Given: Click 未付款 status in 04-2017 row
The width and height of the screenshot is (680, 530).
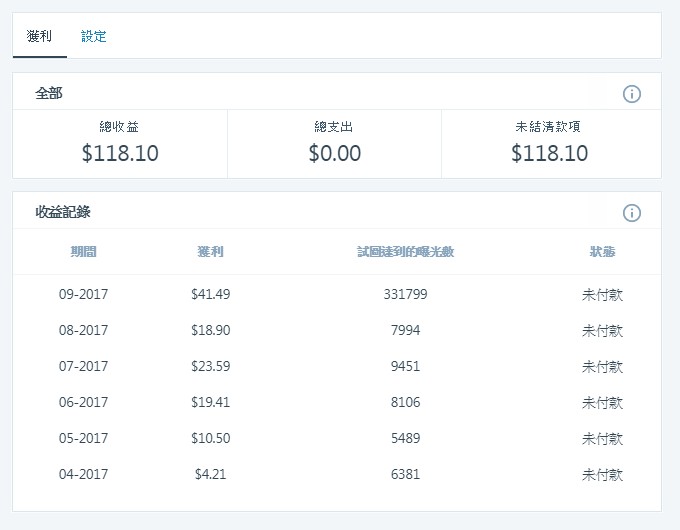Looking at the screenshot, I should [x=602, y=475].
